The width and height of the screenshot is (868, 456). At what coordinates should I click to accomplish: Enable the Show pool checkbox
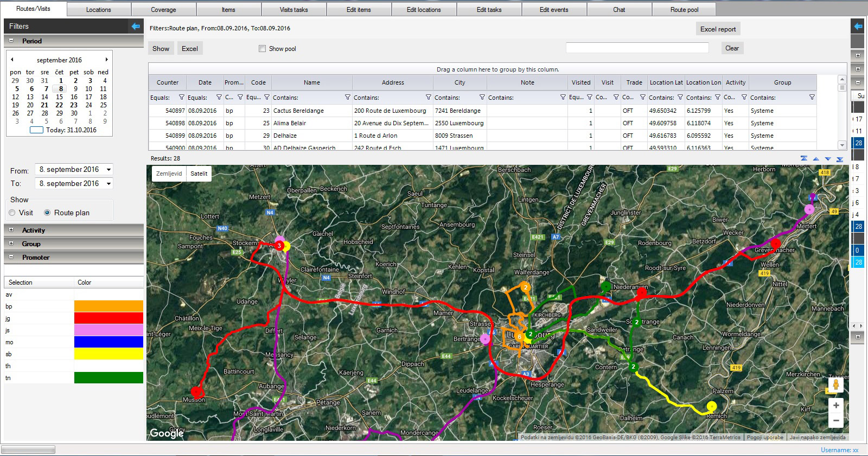[263, 49]
